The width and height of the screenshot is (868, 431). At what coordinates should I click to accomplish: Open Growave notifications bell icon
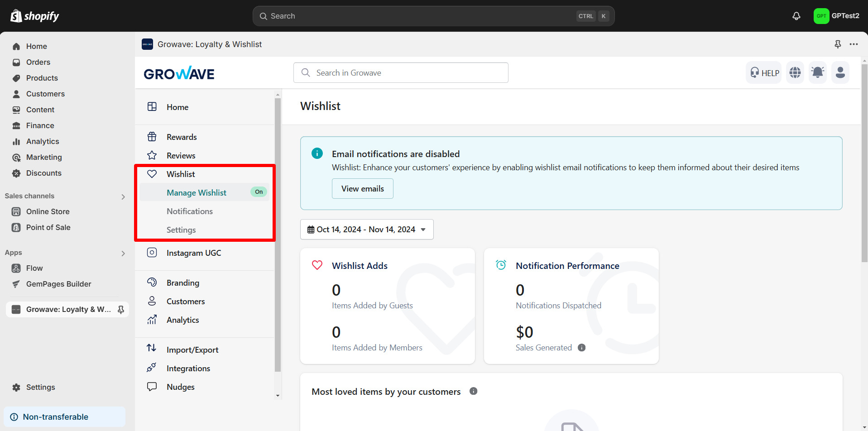click(817, 72)
